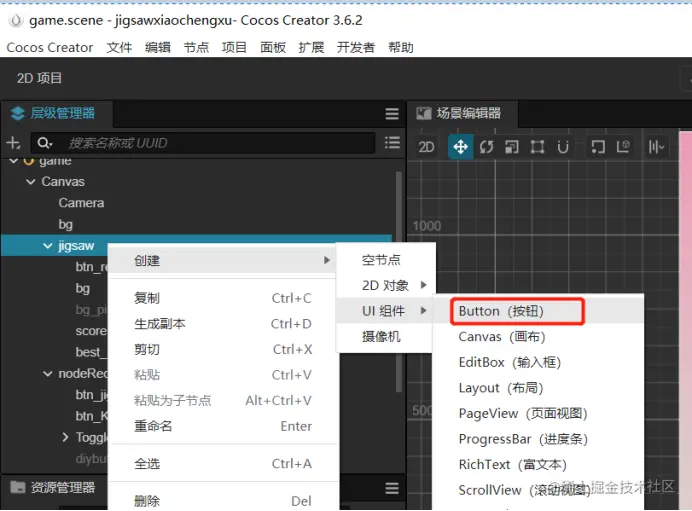Image resolution: width=692 pixels, height=511 pixels.
Task: Choose 删除 (Delete) from context menu
Action: click(x=223, y=501)
